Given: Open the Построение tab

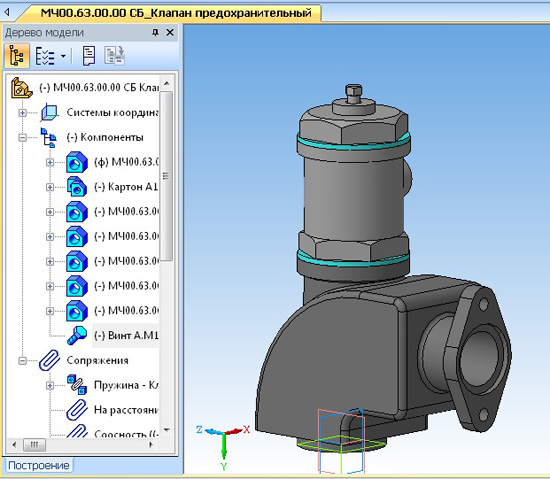Looking at the screenshot, I should [38, 465].
